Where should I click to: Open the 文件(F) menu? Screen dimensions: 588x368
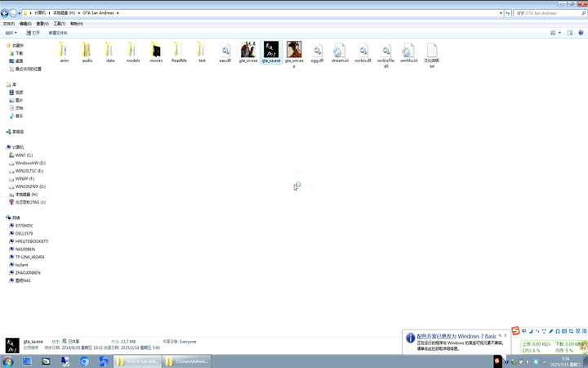9,24
